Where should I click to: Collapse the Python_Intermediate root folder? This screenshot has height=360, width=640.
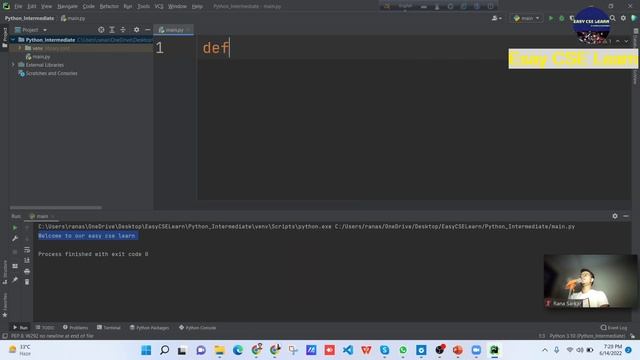click(13, 40)
